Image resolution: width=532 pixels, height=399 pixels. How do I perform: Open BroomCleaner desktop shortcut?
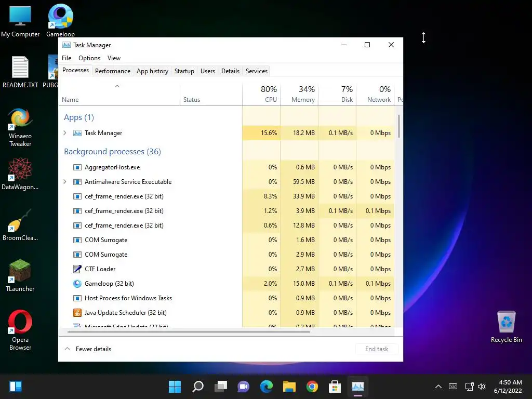pos(20,224)
